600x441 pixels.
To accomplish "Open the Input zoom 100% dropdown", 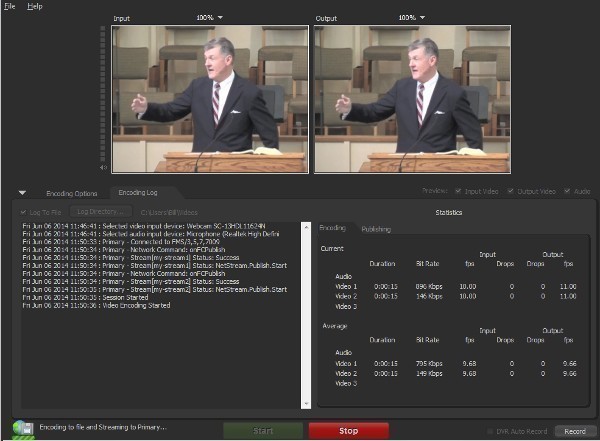I will point(209,18).
